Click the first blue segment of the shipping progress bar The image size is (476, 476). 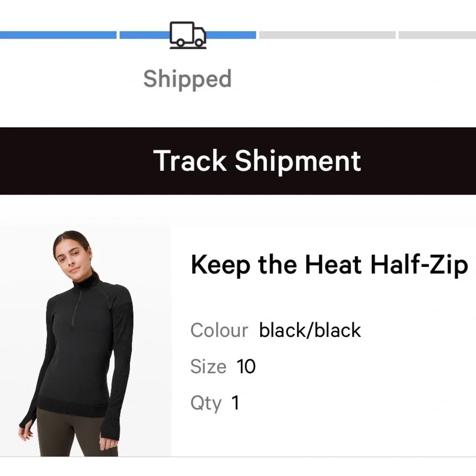[x=57, y=34]
